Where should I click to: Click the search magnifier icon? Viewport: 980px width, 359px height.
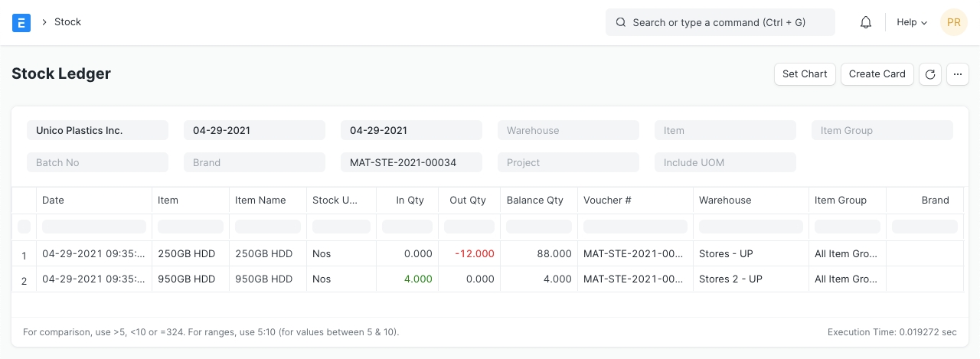click(x=621, y=23)
